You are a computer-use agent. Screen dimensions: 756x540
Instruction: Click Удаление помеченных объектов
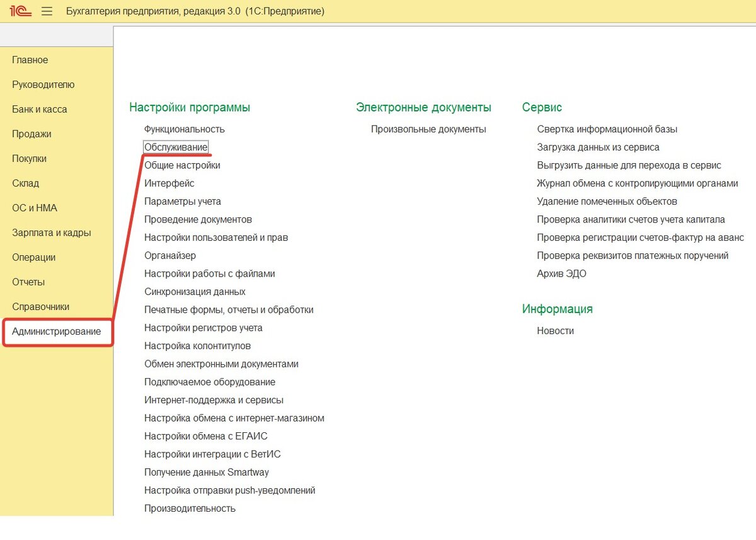607,202
